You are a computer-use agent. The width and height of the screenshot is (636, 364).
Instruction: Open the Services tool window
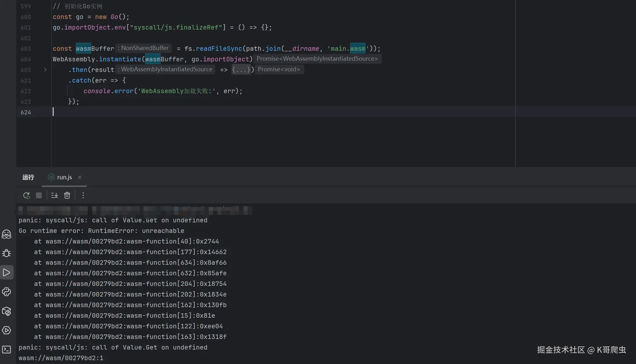click(x=6, y=330)
